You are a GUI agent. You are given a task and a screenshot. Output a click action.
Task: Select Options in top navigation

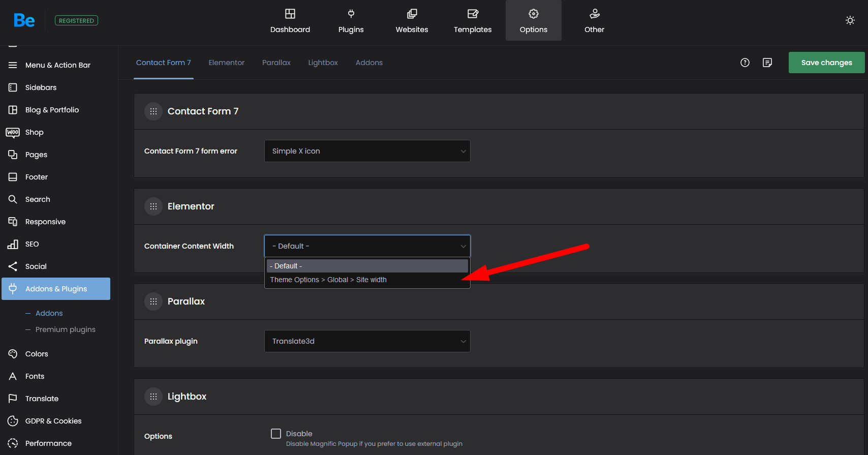coord(534,21)
